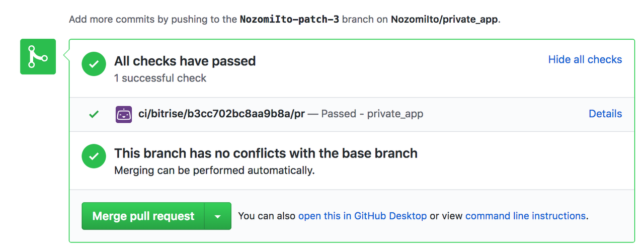Click the "no conflicts with the base branch" heading
The width and height of the screenshot is (644, 250).
click(266, 153)
